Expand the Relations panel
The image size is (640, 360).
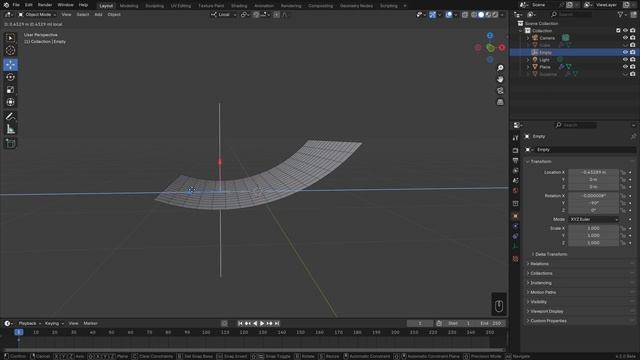click(x=540, y=264)
